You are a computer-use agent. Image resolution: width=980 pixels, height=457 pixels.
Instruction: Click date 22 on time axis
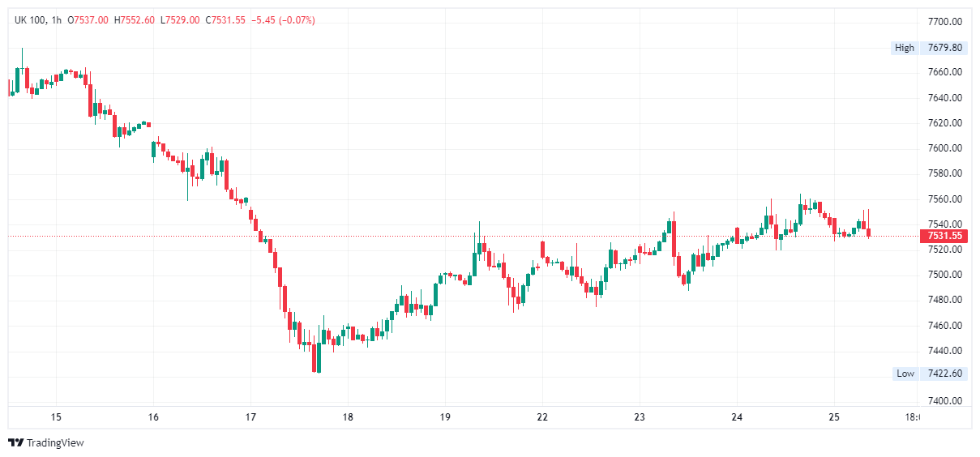542,417
